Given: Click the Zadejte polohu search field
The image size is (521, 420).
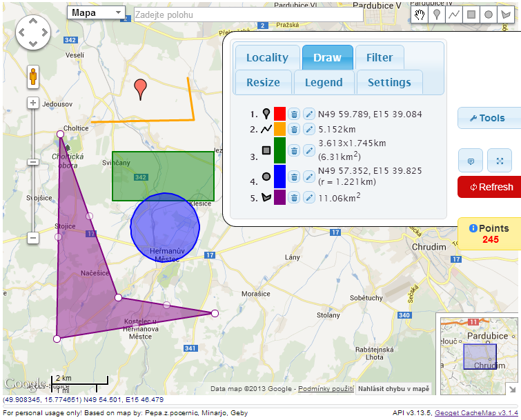Looking at the screenshot, I should coord(248,14).
